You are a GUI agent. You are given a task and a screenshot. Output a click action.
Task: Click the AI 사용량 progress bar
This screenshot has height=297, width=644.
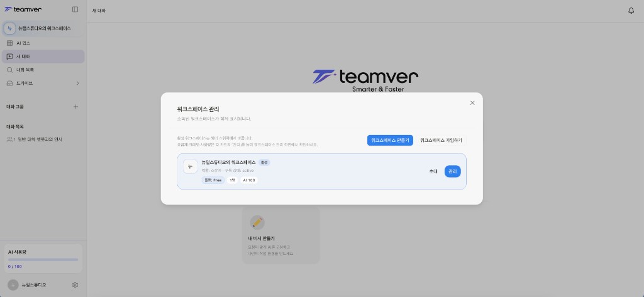[x=43, y=260]
